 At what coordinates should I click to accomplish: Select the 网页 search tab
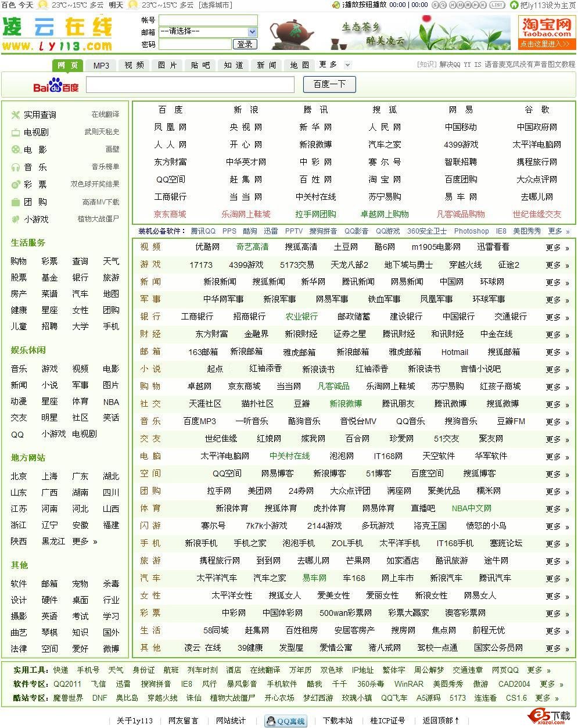coord(68,65)
